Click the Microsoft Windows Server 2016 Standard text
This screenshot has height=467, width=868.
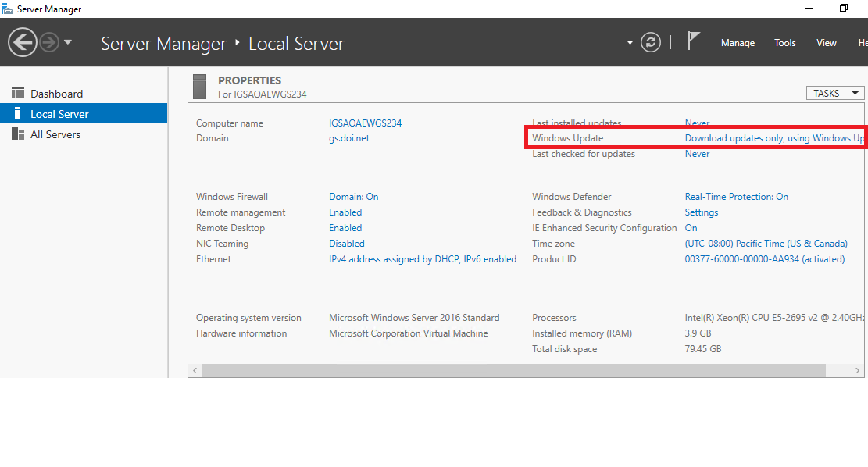pos(414,318)
